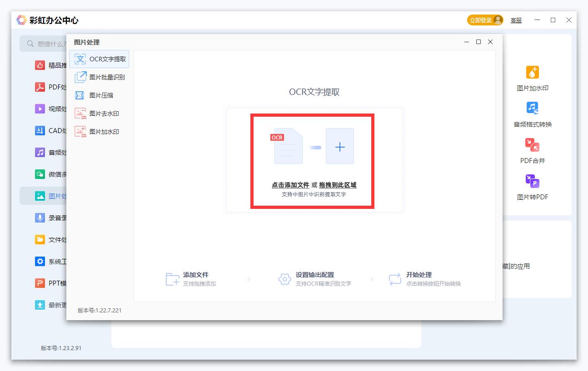
Task: Click dialog version text 版本号:1.22.7.221
Action: pyautogui.click(x=100, y=311)
